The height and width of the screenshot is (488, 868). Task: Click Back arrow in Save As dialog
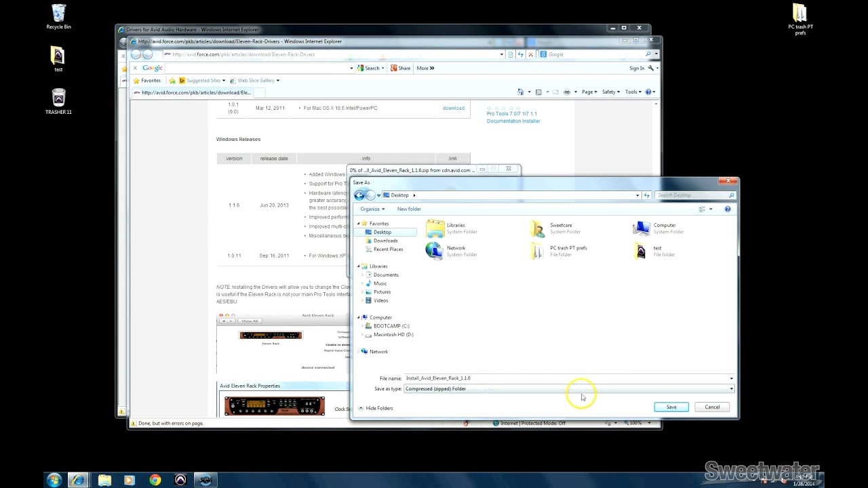[359, 195]
